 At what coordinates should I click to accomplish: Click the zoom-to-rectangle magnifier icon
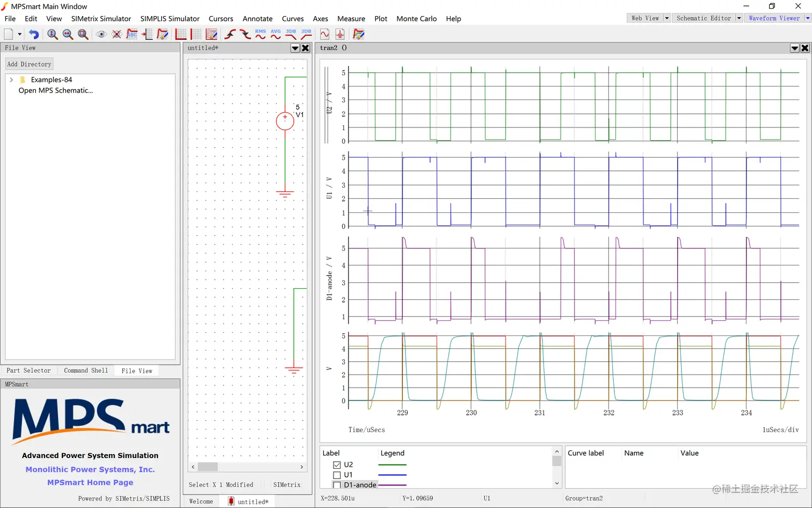click(83, 34)
